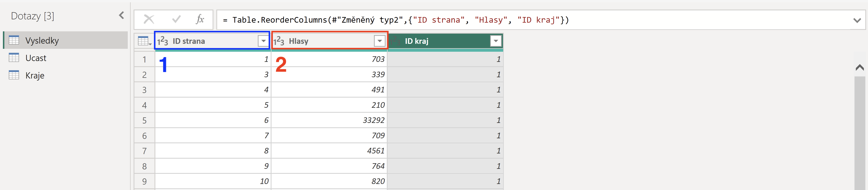Confirm the formula with checkmark icon
This screenshot has height=190, width=868.
(176, 20)
